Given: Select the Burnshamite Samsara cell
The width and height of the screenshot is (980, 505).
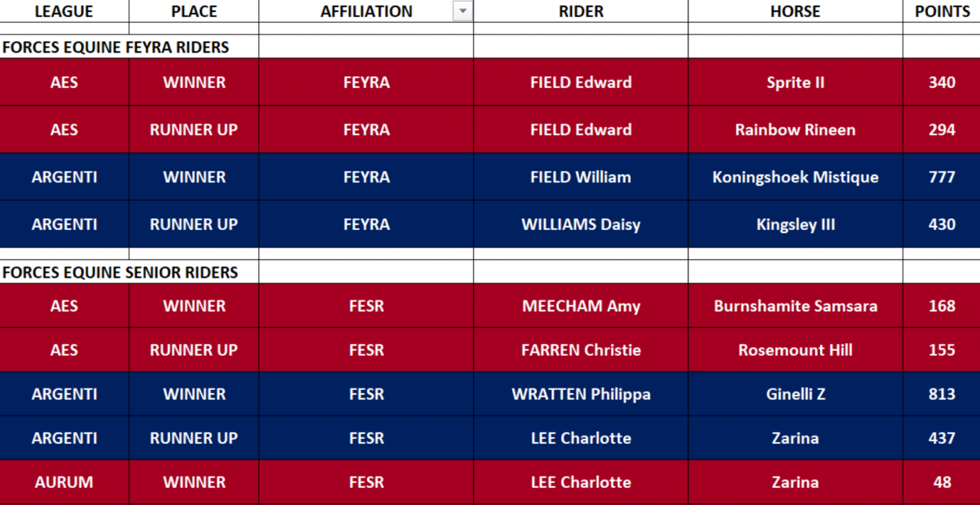Looking at the screenshot, I should (795, 306).
